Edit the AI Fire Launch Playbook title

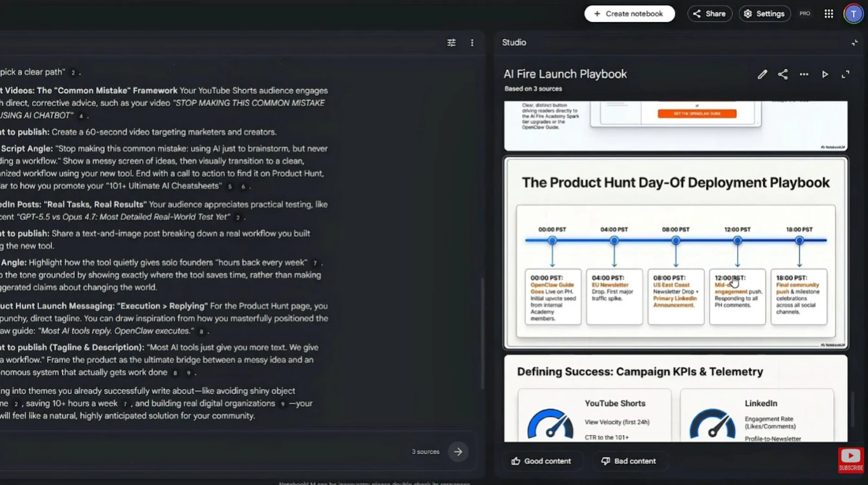[762, 74]
